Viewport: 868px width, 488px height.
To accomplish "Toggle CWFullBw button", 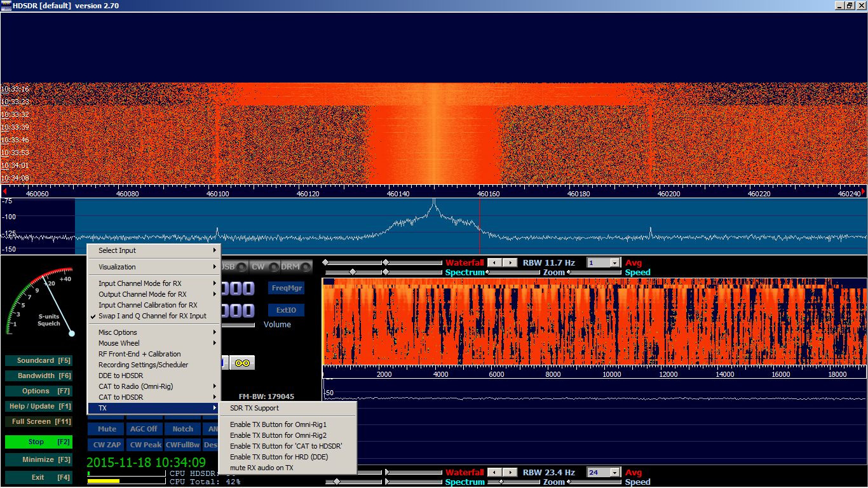I will (x=183, y=445).
